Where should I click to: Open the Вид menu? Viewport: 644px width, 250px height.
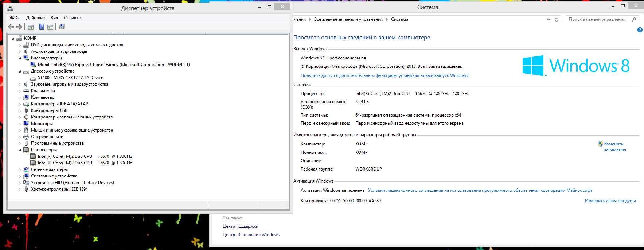(x=54, y=18)
